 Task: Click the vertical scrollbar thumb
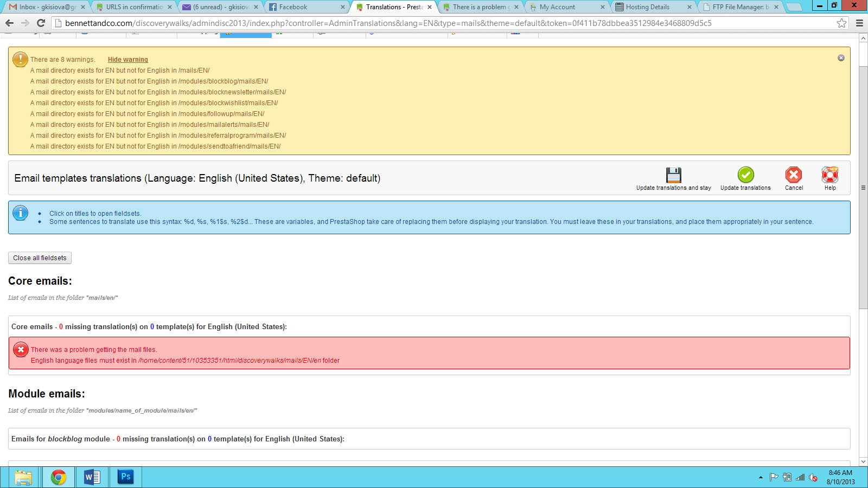click(x=863, y=187)
